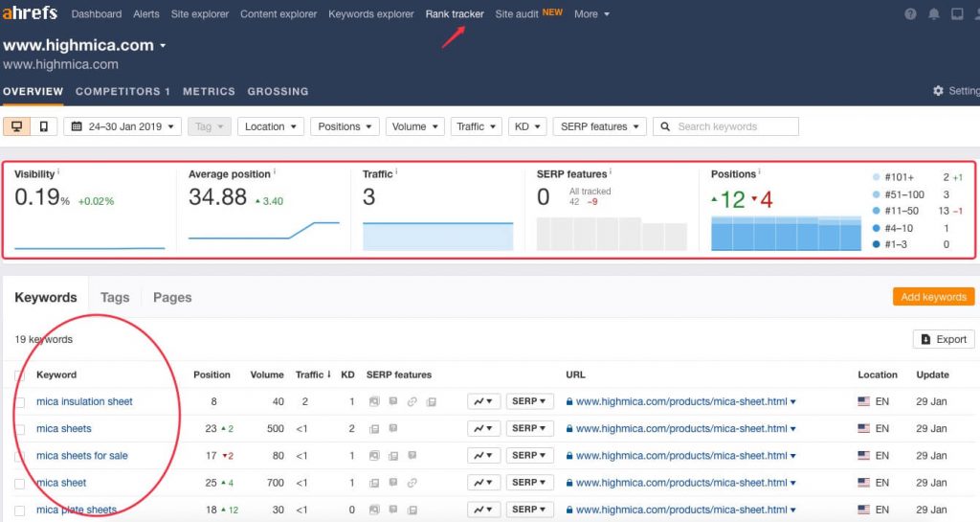The width and height of the screenshot is (980, 522).
Task: Click the Ahrefs logo
Action: pyautogui.click(x=30, y=12)
